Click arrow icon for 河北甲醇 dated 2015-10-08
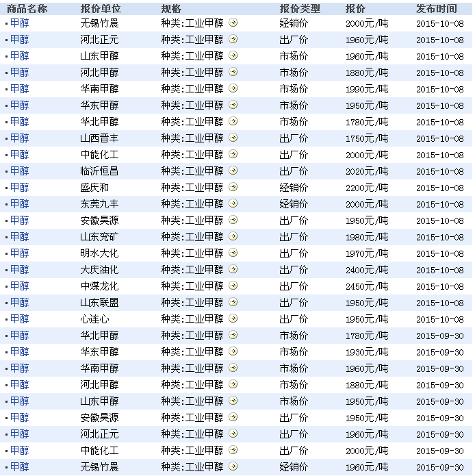 pyautogui.click(x=233, y=72)
